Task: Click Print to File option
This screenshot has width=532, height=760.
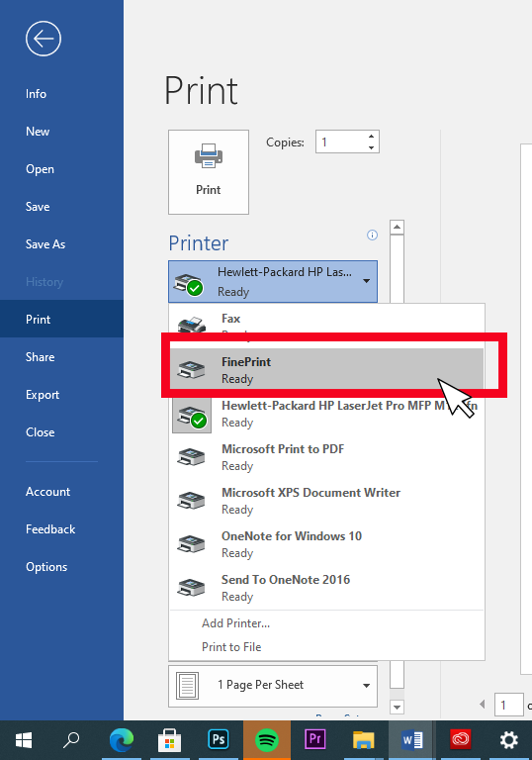Action: pos(231,646)
